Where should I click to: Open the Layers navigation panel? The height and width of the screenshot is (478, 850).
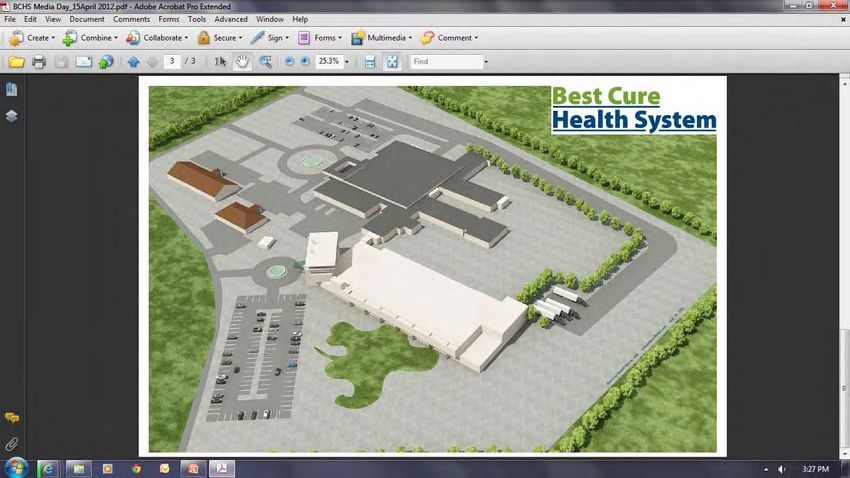click(x=11, y=116)
